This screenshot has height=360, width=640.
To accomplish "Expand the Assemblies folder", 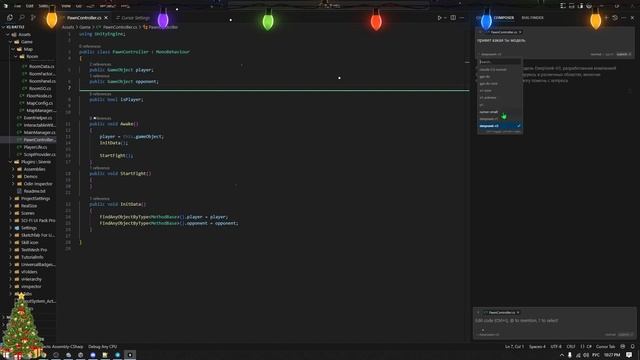I will [34, 169].
